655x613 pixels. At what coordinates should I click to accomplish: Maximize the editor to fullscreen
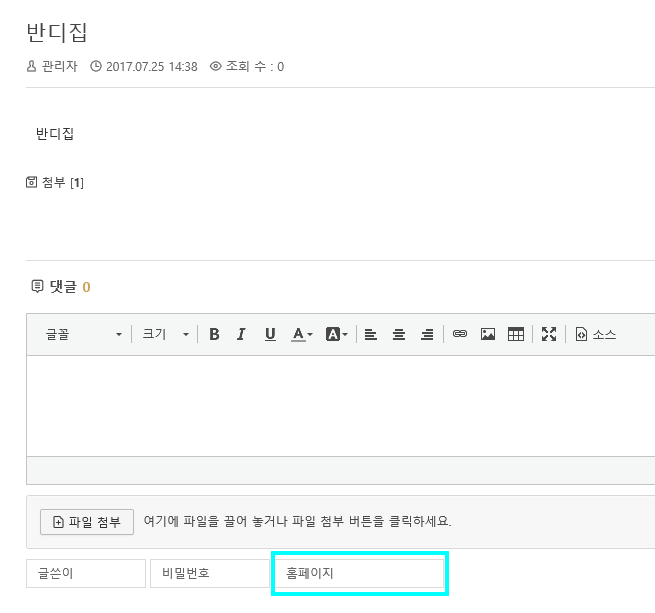point(549,335)
